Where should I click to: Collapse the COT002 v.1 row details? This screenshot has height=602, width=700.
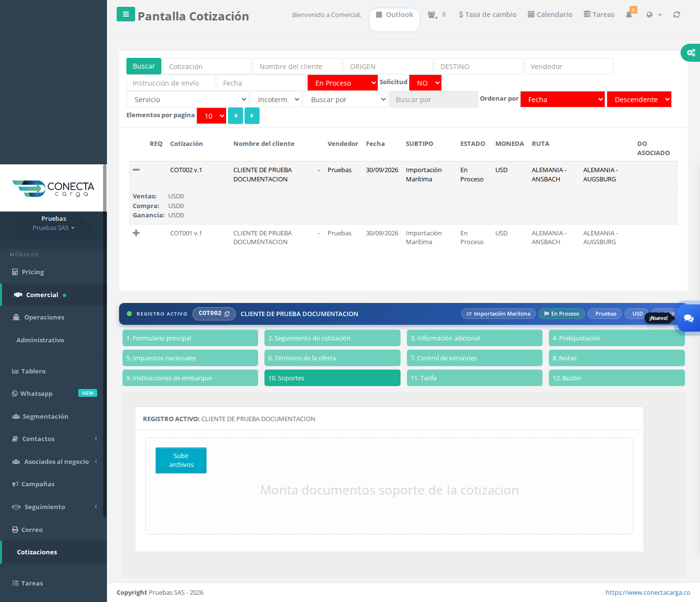(136, 170)
